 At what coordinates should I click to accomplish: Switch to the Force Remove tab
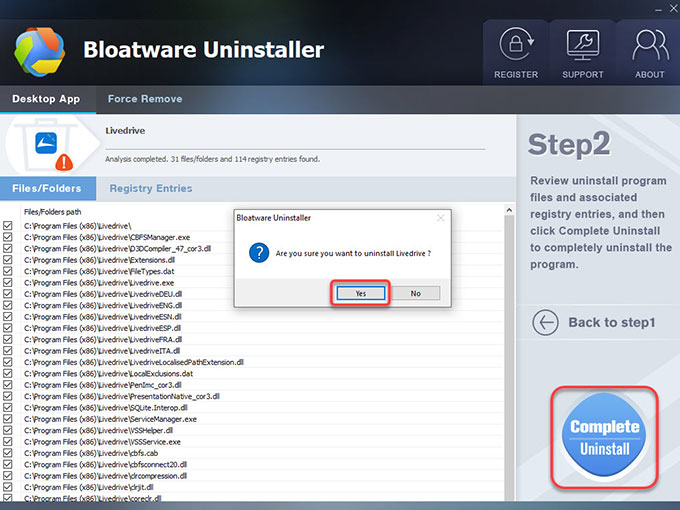tap(145, 99)
